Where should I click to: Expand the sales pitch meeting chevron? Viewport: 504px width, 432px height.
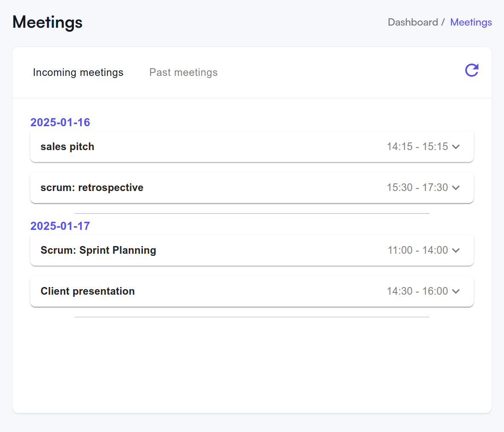coord(456,147)
